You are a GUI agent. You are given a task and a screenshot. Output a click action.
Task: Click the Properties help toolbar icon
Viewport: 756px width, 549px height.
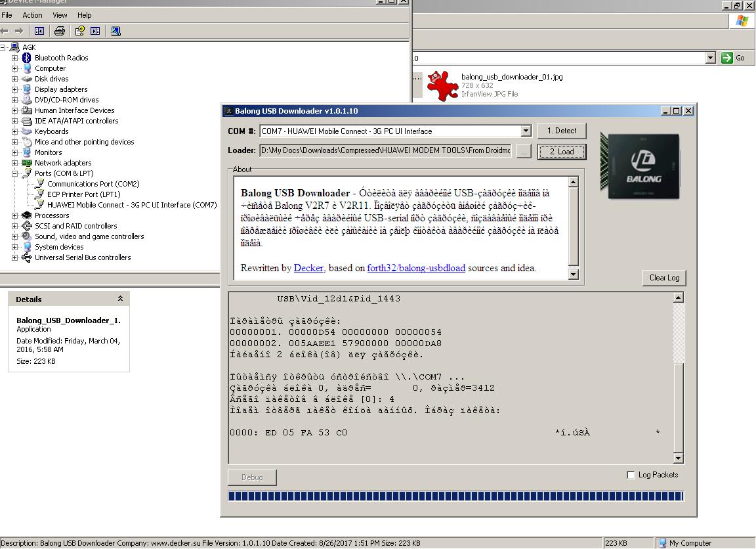pyautogui.click(x=79, y=32)
